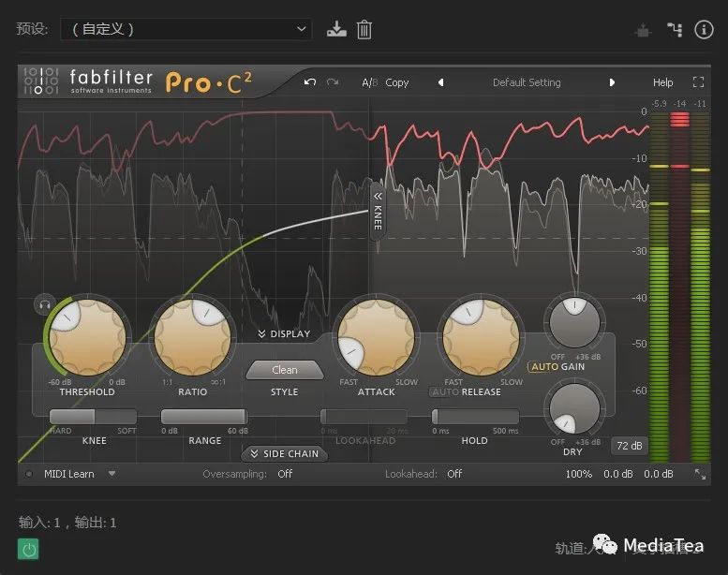This screenshot has width=728, height=575.
Task: Click the KNEE slider
Action: click(x=93, y=417)
